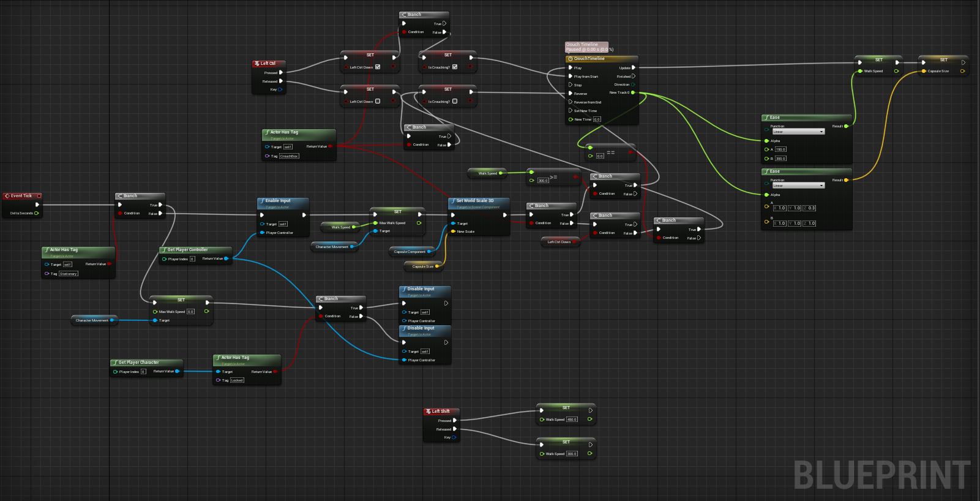Click the Get Player Character function icon
Screen dimensions: 980x501
115,363
